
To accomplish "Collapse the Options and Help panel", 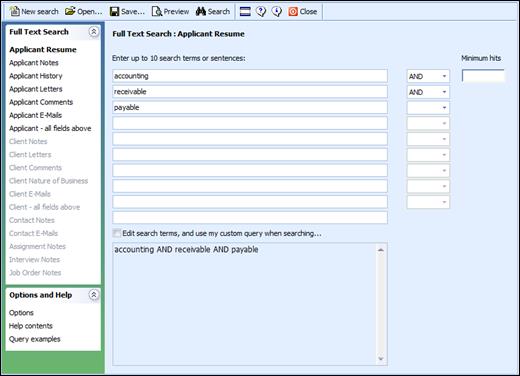I will click(x=94, y=295).
